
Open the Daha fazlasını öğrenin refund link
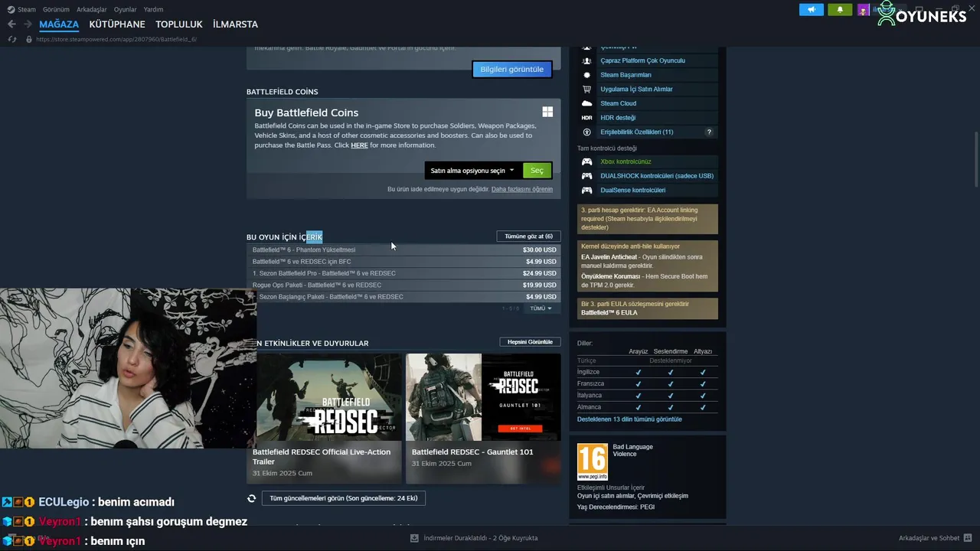tap(521, 189)
